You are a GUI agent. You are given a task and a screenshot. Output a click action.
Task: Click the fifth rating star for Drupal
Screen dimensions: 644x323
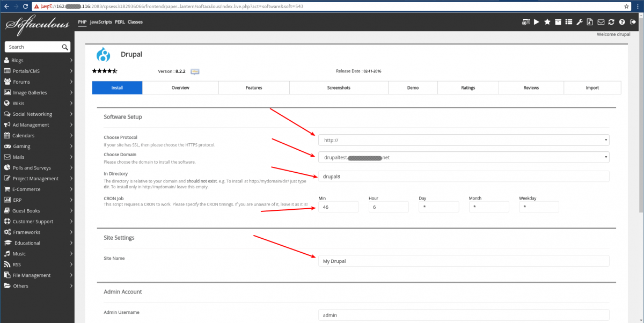(x=115, y=70)
